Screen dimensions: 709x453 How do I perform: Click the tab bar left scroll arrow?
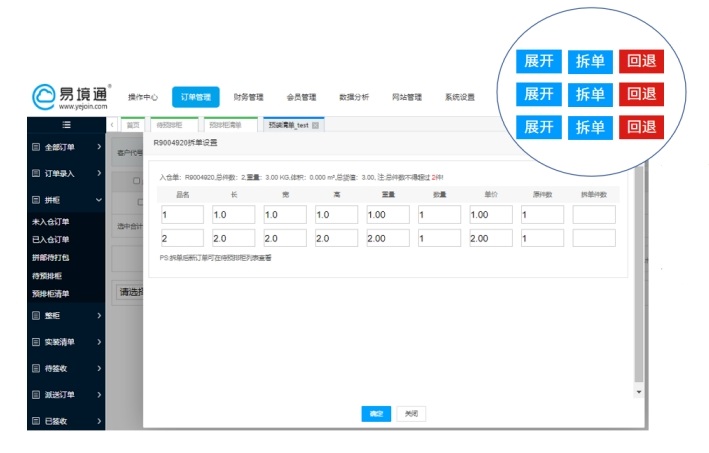click(111, 125)
